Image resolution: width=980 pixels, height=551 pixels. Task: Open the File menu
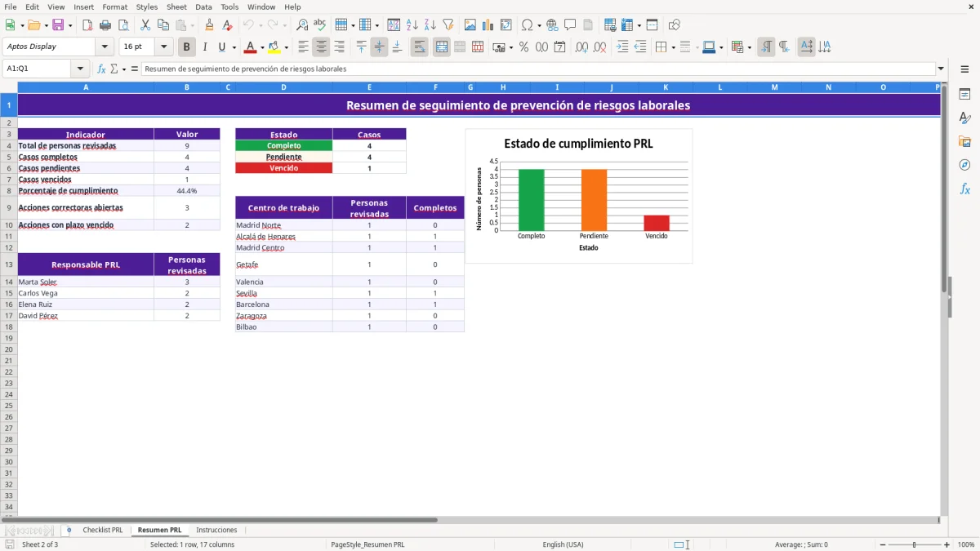(x=11, y=7)
